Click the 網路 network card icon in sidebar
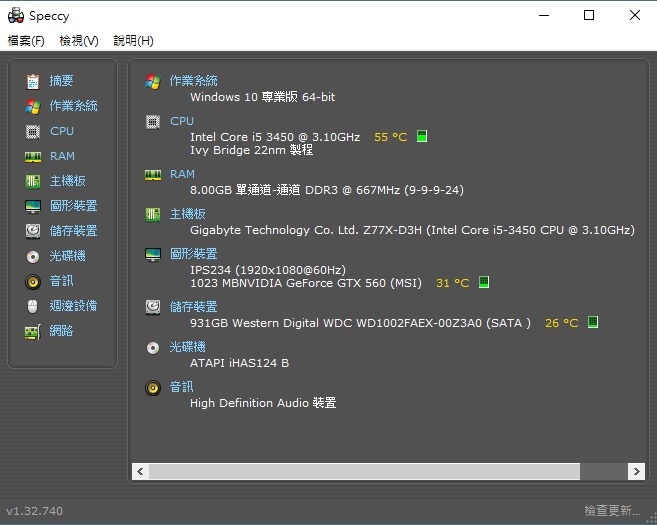 (x=33, y=331)
